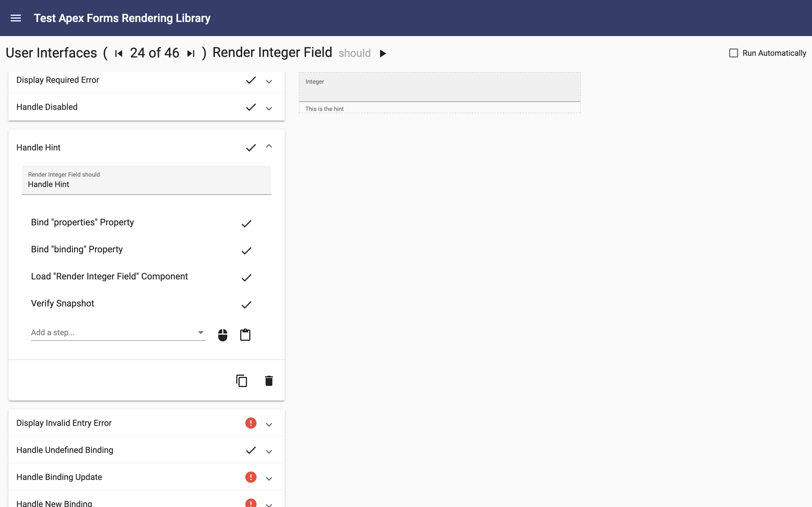Image resolution: width=812 pixels, height=507 pixels.
Task: Click the Handle Hint test label
Action: point(38,147)
